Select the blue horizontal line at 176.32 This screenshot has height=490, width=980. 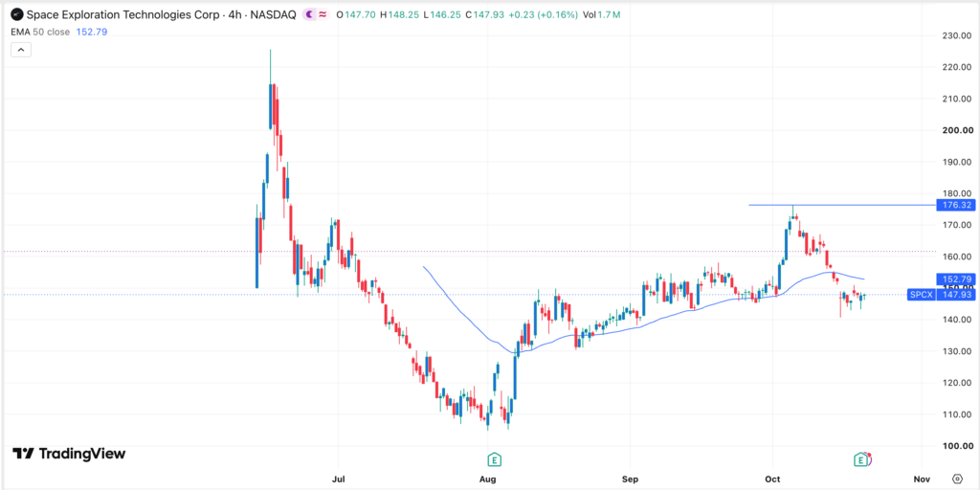click(842, 205)
